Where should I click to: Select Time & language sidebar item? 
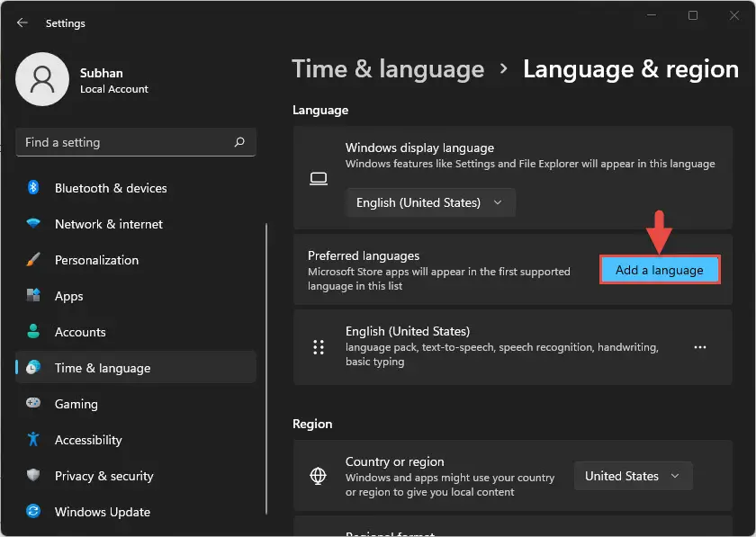[x=136, y=368]
